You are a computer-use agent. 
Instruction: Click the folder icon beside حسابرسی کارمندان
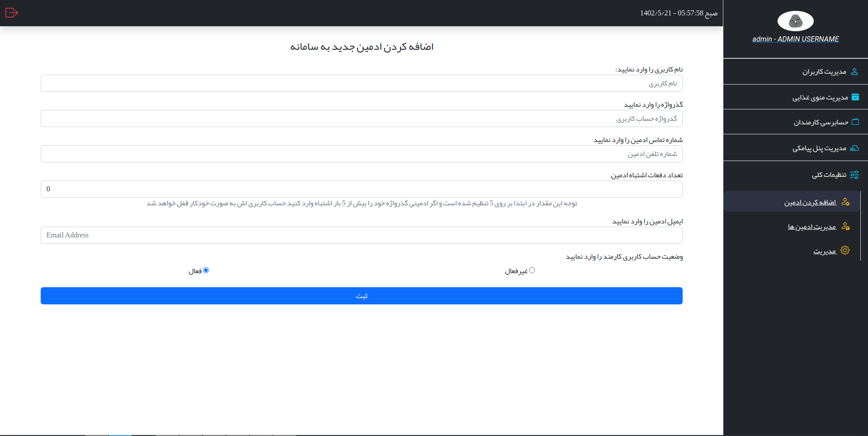coord(855,122)
